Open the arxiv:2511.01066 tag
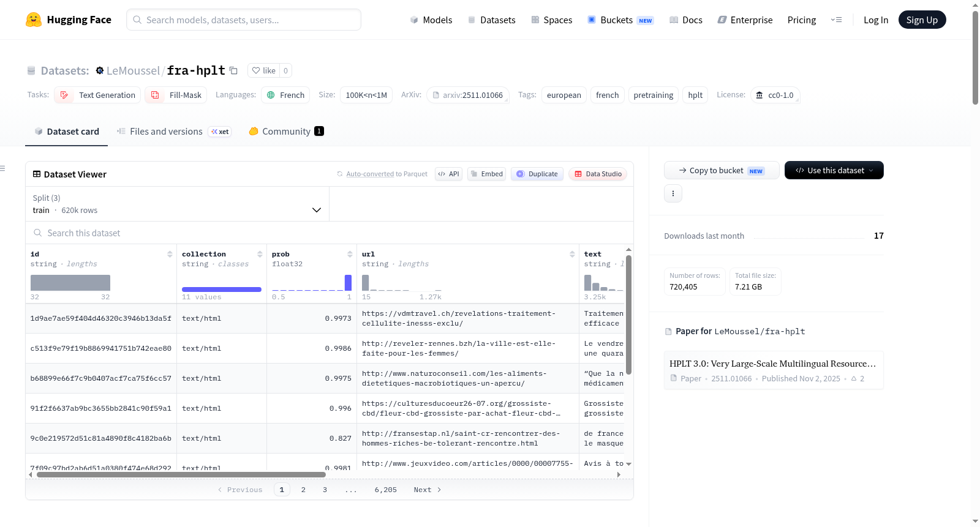The width and height of the screenshot is (980, 527). tap(468, 95)
